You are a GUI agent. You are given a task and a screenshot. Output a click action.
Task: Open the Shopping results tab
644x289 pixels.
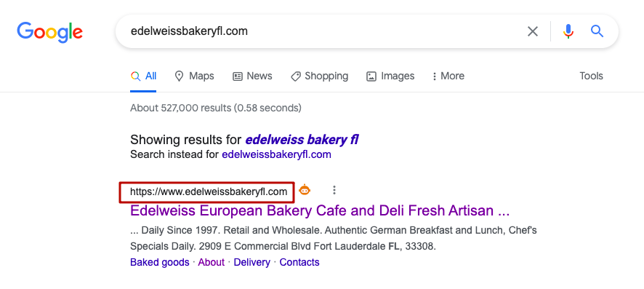(319, 76)
